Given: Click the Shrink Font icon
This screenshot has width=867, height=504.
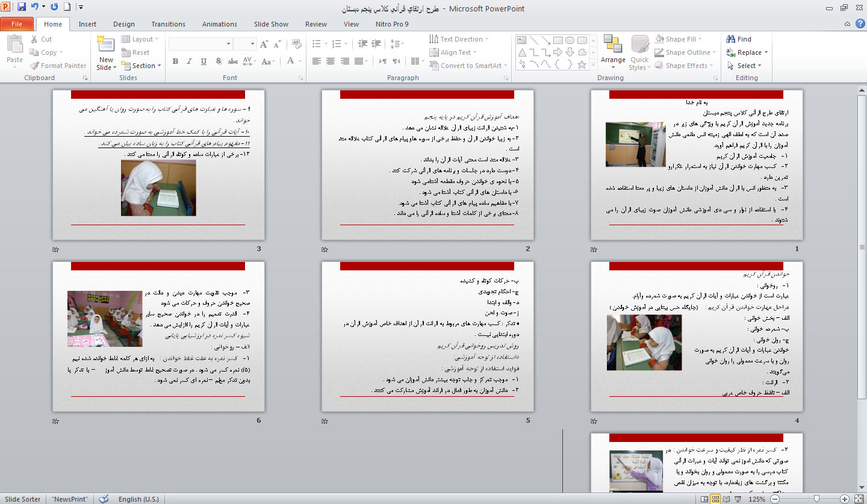Looking at the screenshot, I should click(x=278, y=44).
